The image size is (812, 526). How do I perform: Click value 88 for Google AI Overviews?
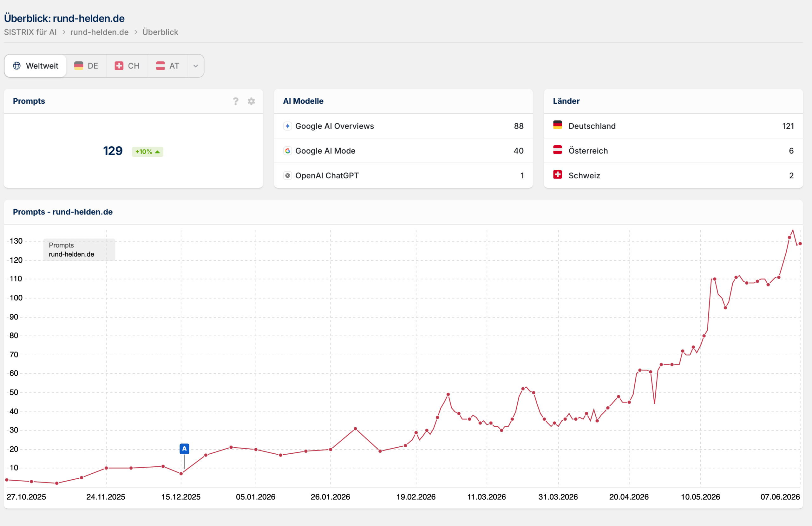(518, 126)
